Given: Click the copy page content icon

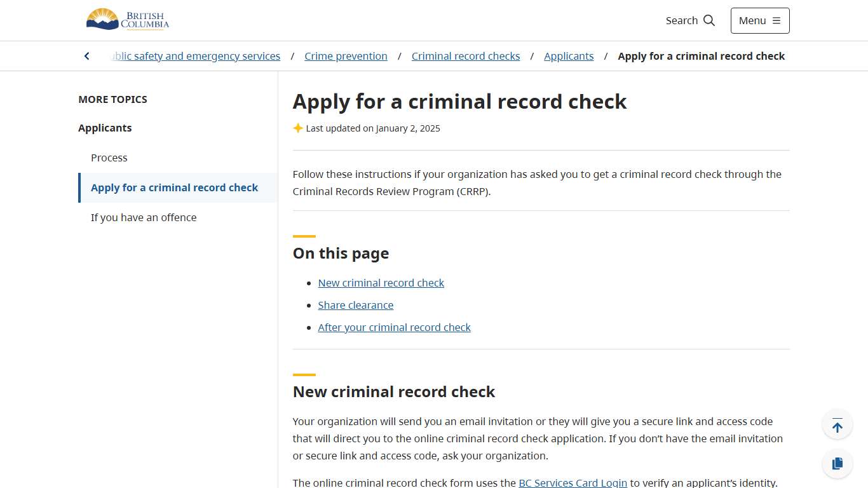Looking at the screenshot, I should point(837,463).
